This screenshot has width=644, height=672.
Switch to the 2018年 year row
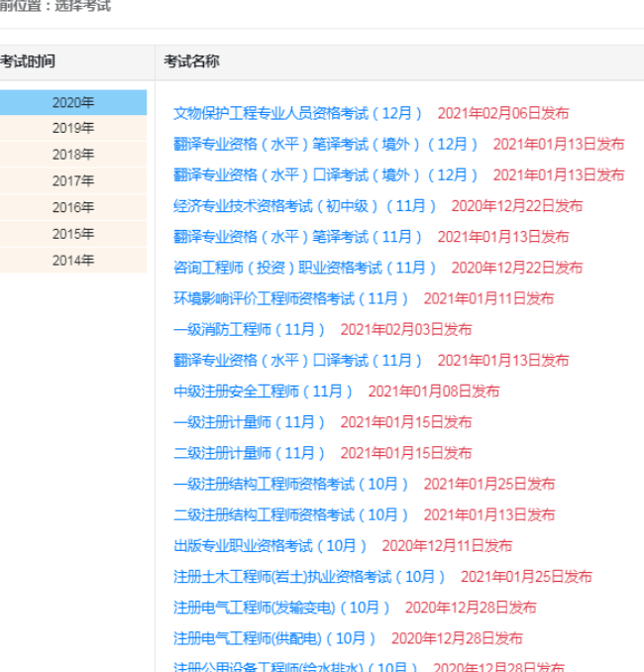[x=73, y=155]
